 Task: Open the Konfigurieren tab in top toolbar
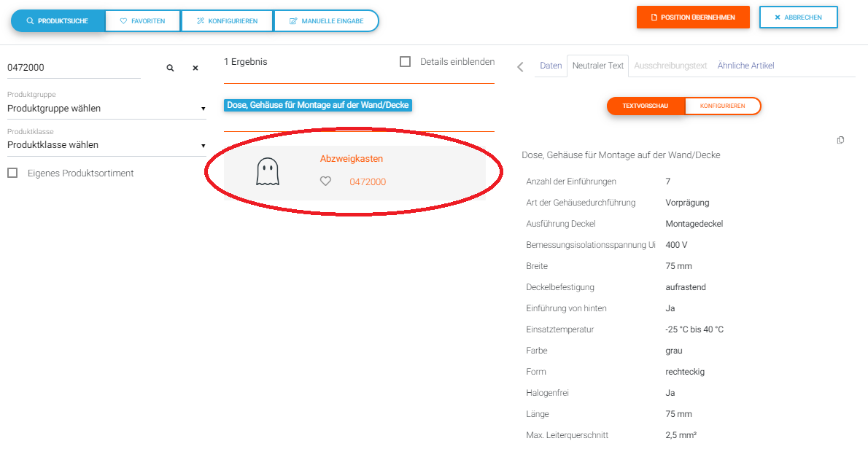tap(227, 21)
